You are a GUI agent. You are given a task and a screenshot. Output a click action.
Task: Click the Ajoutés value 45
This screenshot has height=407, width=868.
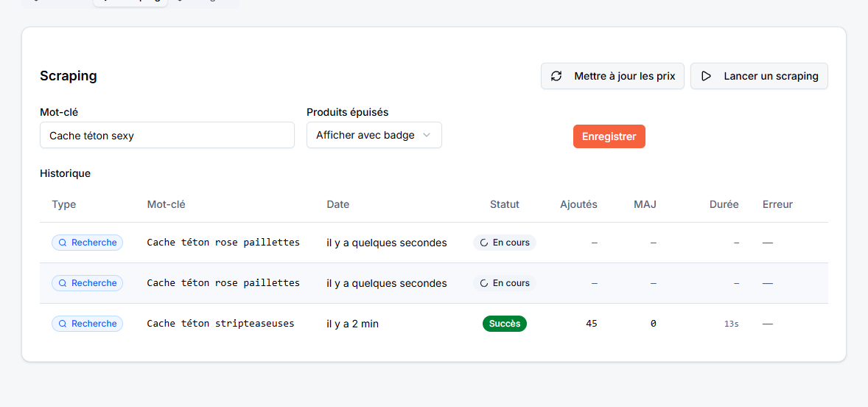click(x=591, y=324)
